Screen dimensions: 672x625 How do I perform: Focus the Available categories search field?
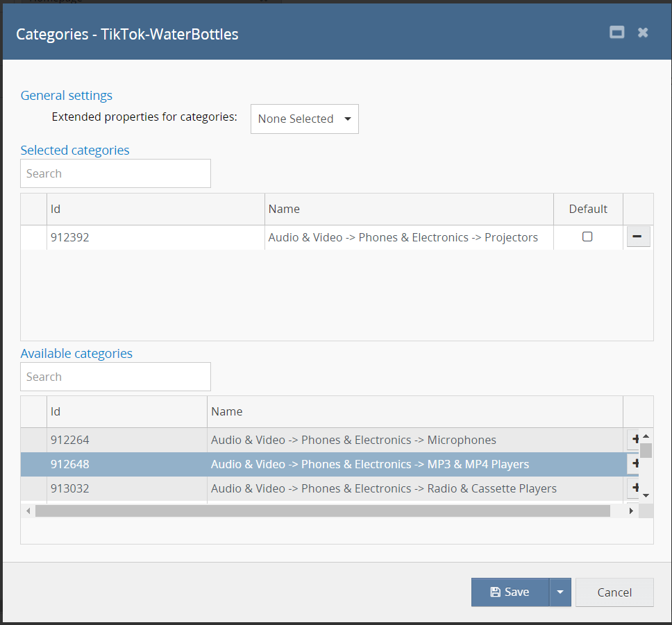pyautogui.click(x=115, y=377)
